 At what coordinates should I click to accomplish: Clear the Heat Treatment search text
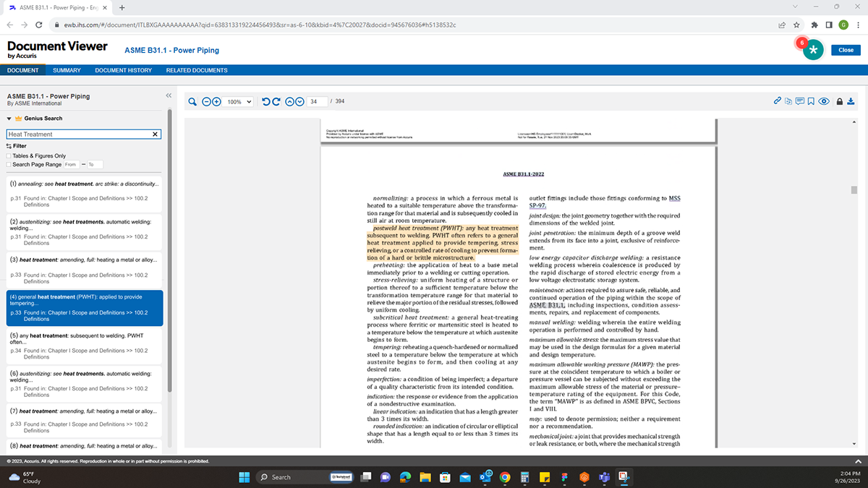click(155, 134)
